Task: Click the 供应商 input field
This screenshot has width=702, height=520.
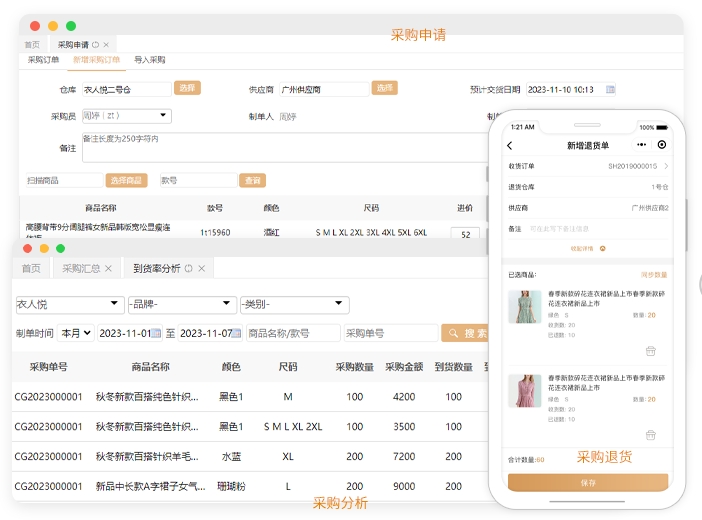Action: (324, 90)
